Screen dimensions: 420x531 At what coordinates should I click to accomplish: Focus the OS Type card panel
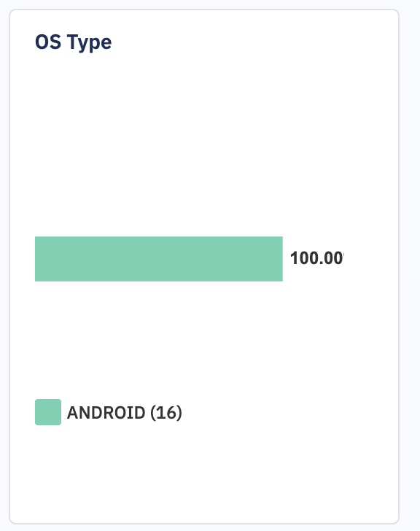click(204, 266)
